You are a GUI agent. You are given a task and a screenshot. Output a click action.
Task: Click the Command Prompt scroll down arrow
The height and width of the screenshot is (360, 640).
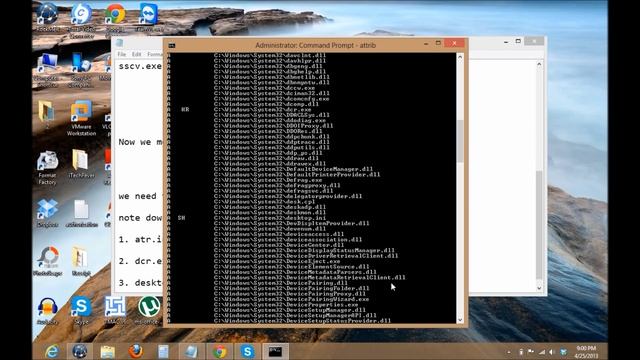pos(460,320)
